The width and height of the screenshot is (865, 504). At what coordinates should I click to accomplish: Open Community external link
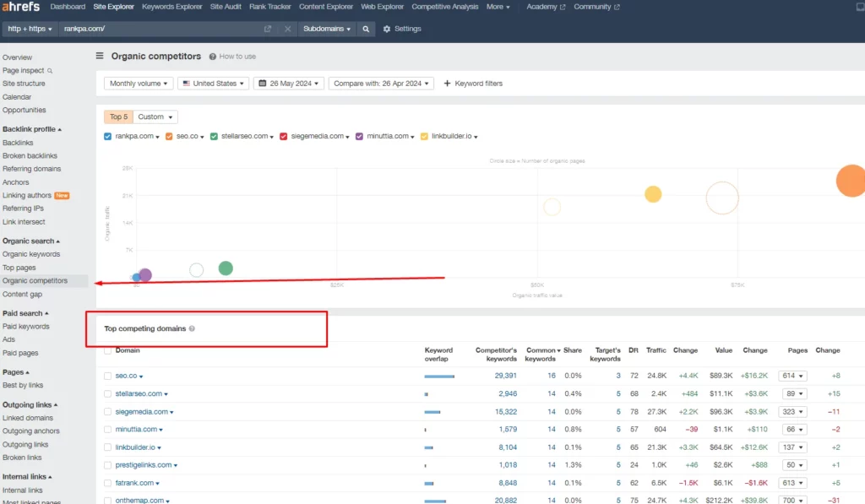[596, 7]
